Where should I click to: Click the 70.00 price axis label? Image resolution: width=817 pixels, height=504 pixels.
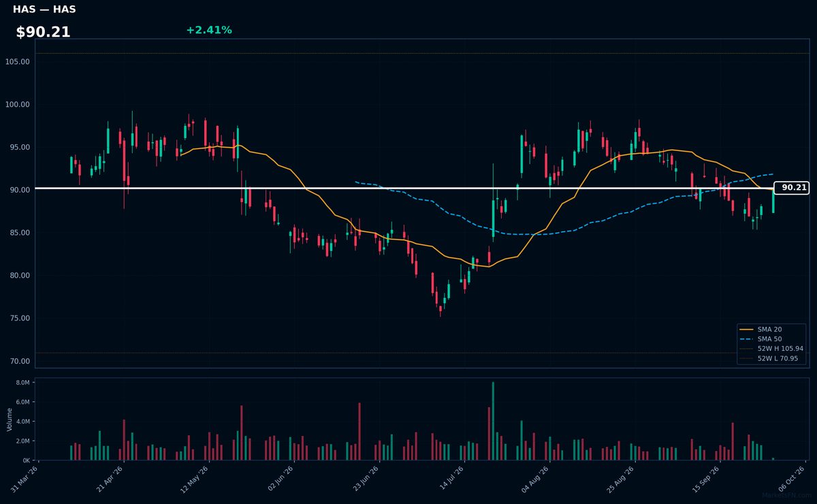click(x=19, y=361)
